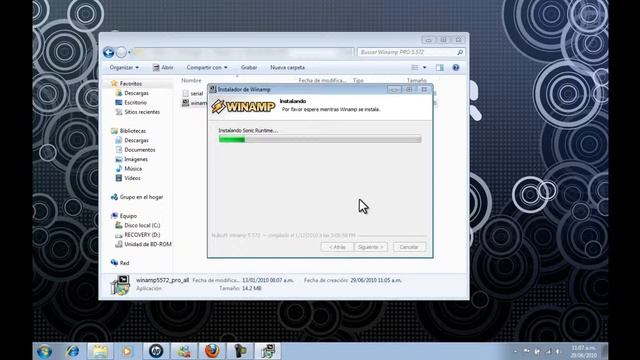640x360 pixels.
Task: Open Disco local (C:)
Action: click(x=142, y=225)
